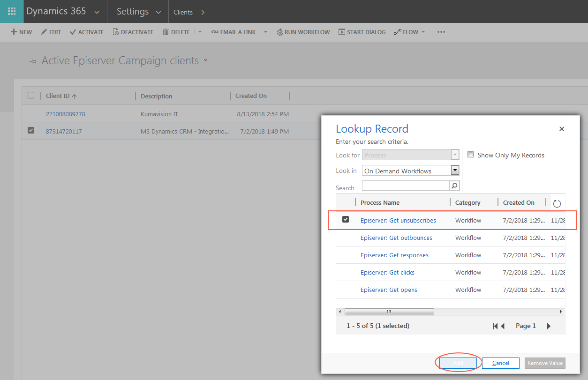Click the lookup horizontal scrollbar thumb
The width and height of the screenshot is (588, 380).
pyautogui.click(x=389, y=312)
